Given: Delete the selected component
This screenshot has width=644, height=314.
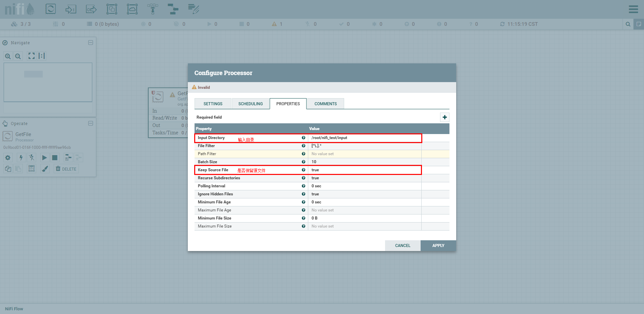Looking at the screenshot, I should pos(66,169).
